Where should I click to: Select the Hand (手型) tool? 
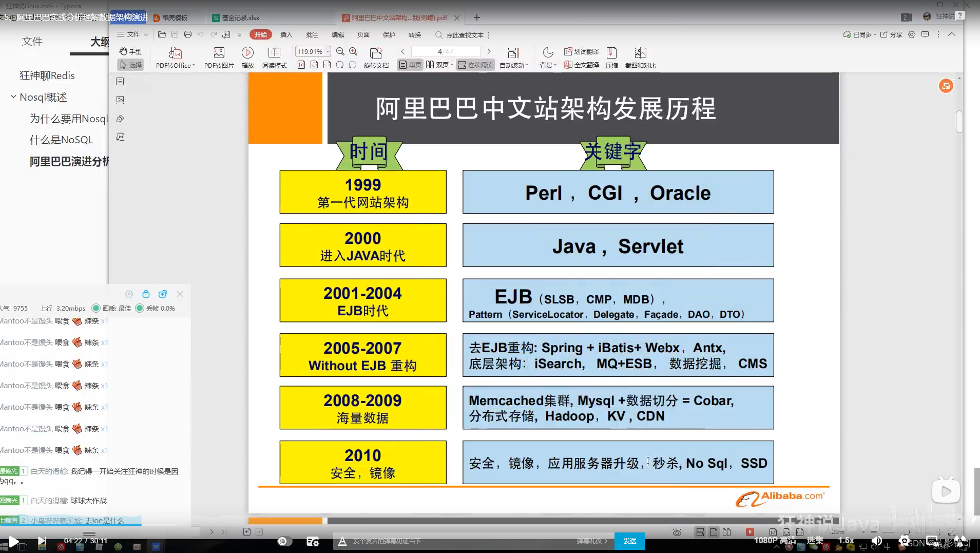pyautogui.click(x=130, y=51)
